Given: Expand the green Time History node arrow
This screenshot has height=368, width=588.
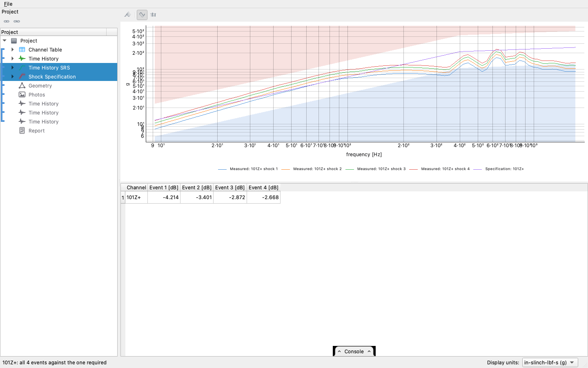Looking at the screenshot, I should pos(13,58).
